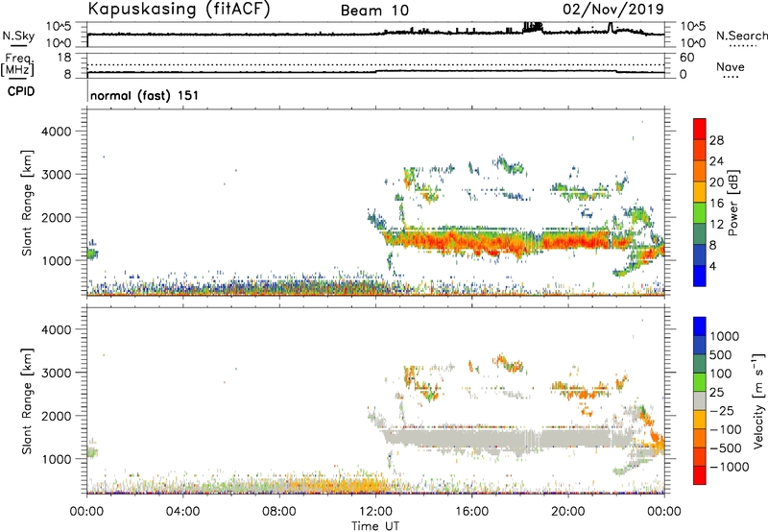Click the 08:00 time axis label
The height and width of the screenshot is (532, 768).
279,512
